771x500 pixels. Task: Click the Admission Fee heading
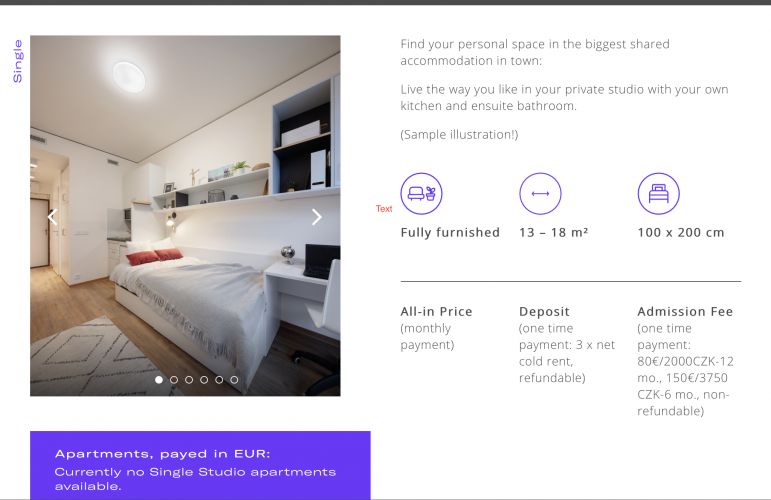click(685, 311)
